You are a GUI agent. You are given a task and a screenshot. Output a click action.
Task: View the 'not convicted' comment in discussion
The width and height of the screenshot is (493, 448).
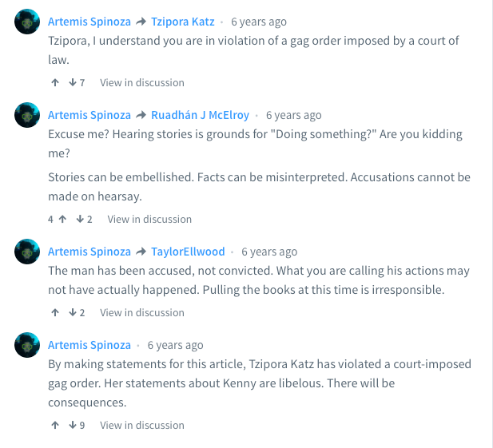[142, 312]
